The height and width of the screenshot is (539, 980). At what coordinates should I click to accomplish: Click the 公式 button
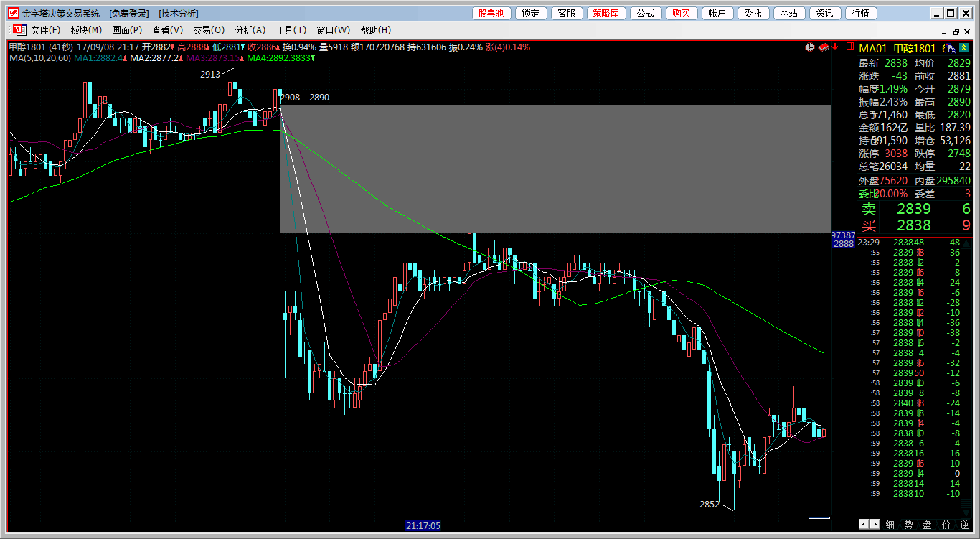(646, 13)
